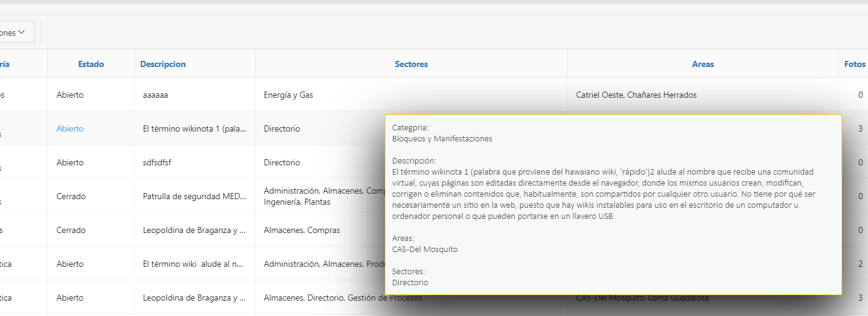Click the 'Patrulla de seguridad MED...' description
Screen dimensions: 868x316
point(195,196)
